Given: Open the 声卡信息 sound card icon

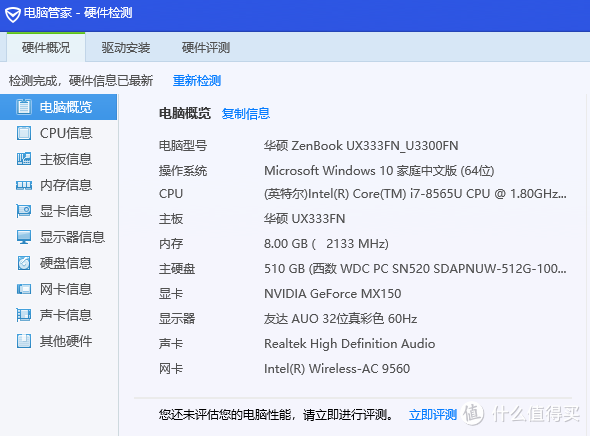Looking at the screenshot, I should tap(24, 315).
